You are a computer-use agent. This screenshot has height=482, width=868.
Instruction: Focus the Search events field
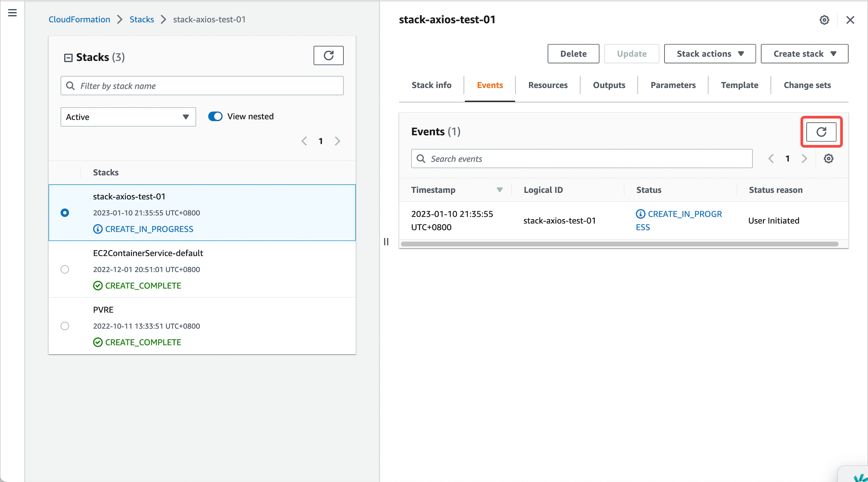[582, 159]
